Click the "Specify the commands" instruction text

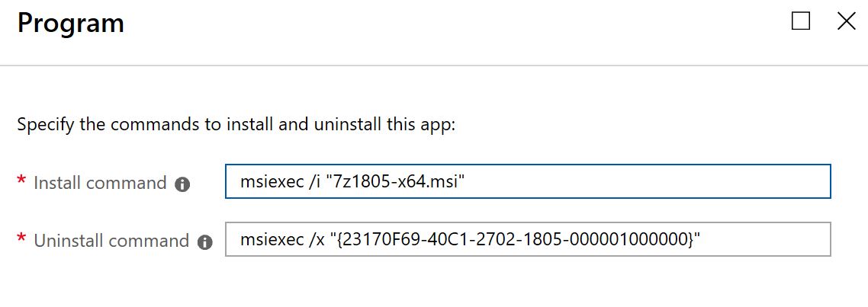pyautogui.click(x=236, y=124)
